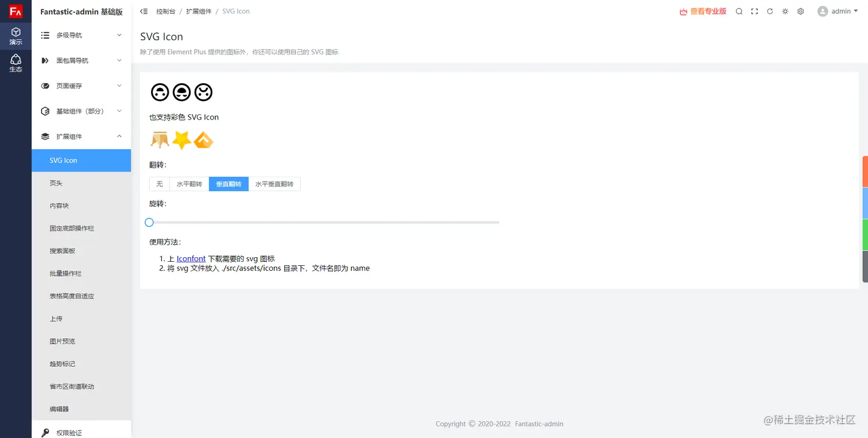Open the admin user account menu
The image size is (868, 438).
tap(834, 11)
